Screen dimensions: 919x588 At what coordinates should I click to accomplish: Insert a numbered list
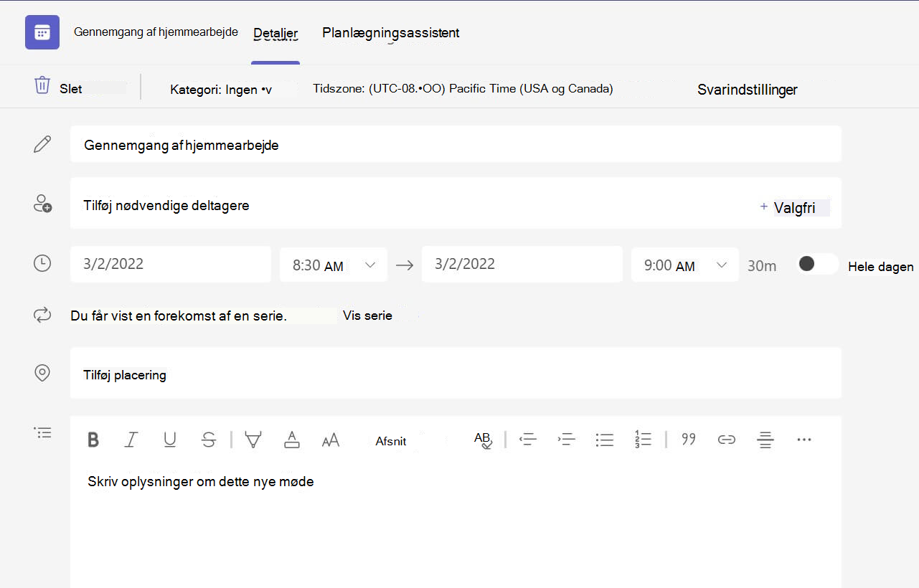[643, 439]
